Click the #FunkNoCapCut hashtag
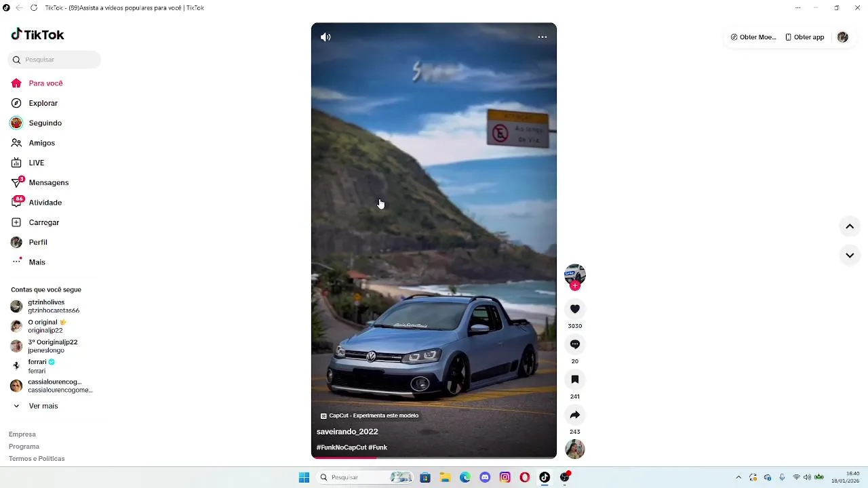Image resolution: width=868 pixels, height=488 pixels. (342, 448)
